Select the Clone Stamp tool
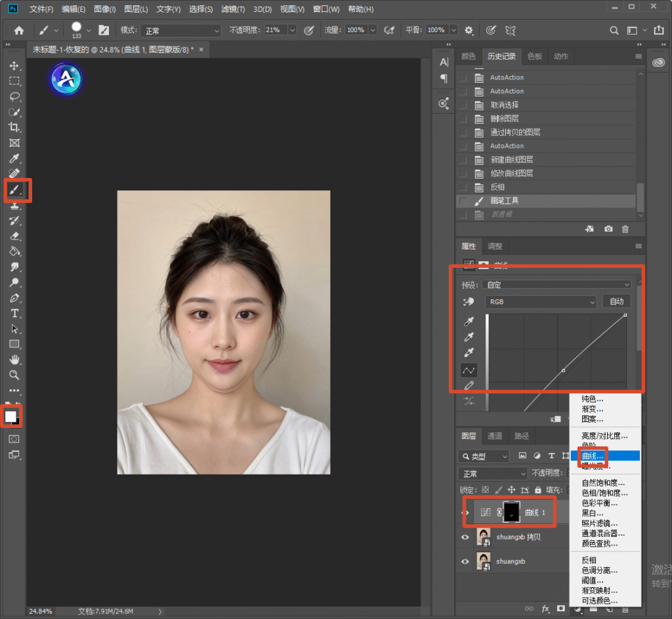Viewport: 672px width, 619px height. point(14,205)
